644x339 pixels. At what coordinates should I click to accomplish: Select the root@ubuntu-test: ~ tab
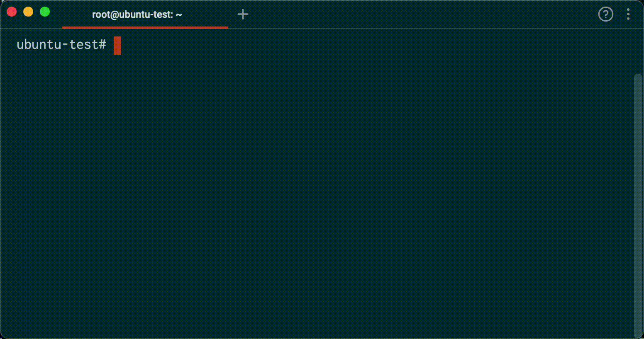pyautogui.click(x=137, y=15)
